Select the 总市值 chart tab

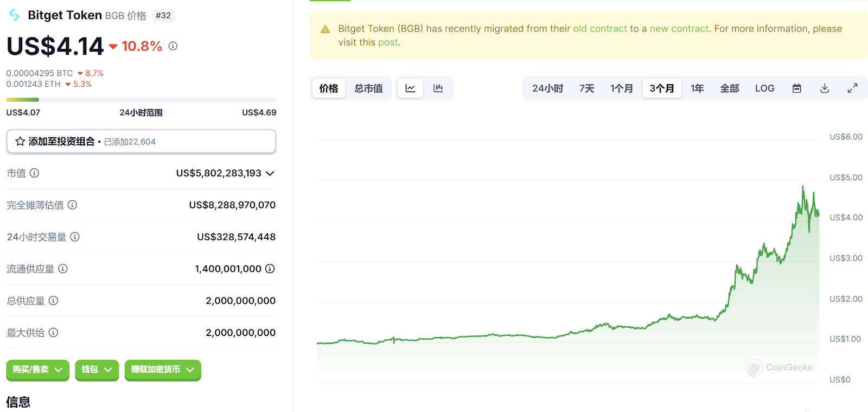tap(369, 88)
